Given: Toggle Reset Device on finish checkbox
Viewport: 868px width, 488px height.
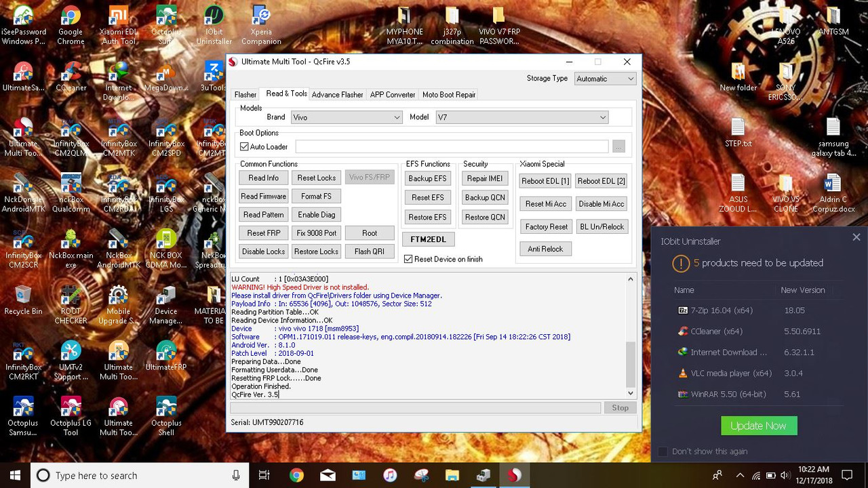Looking at the screenshot, I should point(408,259).
